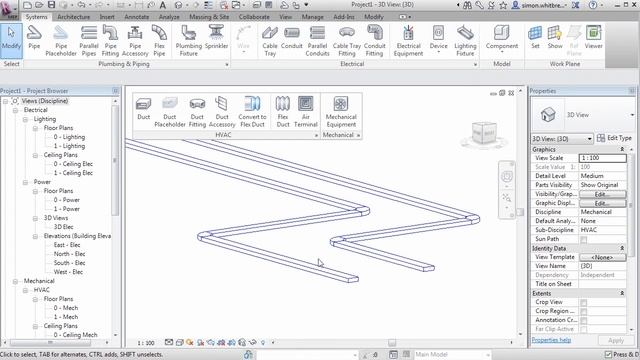Image resolution: width=640 pixels, height=360 pixels.
Task: Place Electrical Equipment
Action: point(408,41)
